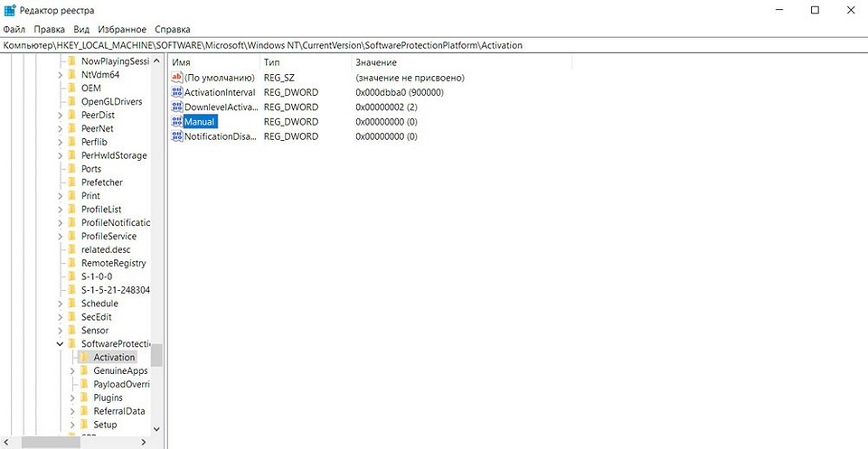Click the Registry Editor title bar icon
This screenshot has width=868, height=449.
click(10, 11)
